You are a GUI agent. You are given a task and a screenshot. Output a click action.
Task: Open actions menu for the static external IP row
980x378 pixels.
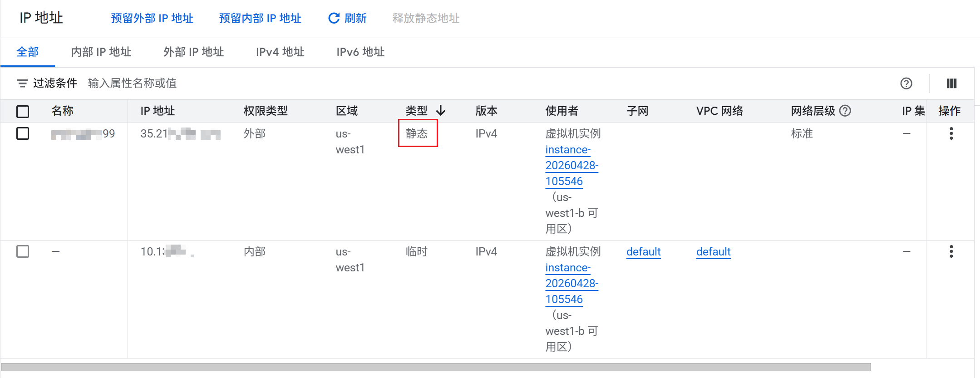[951, 133]
